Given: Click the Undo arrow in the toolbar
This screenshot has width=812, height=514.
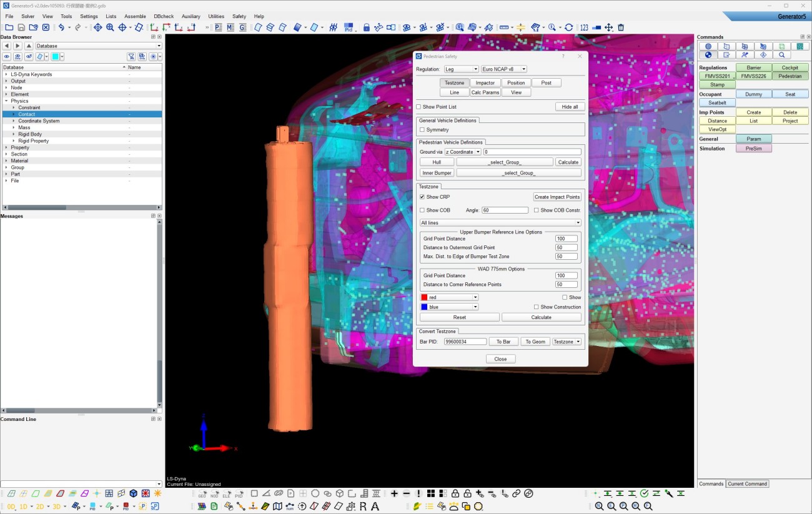Looking at the screenshot, I should [x=61, y=27].
